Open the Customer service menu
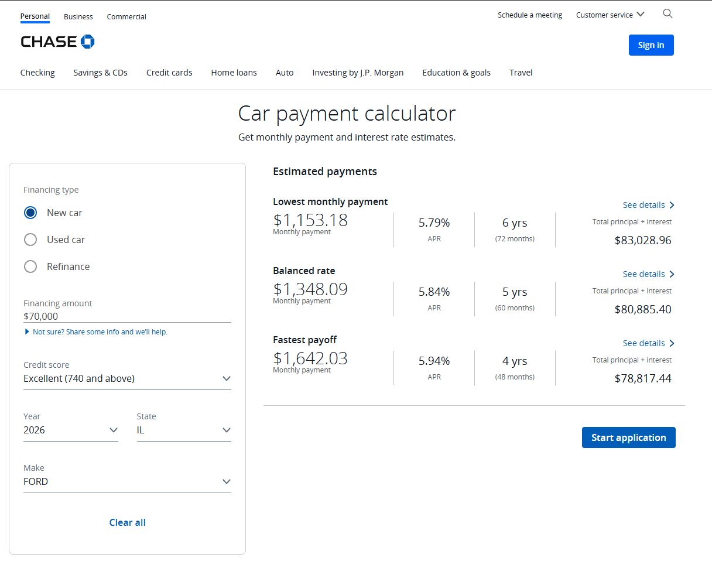 pos(610,15)
